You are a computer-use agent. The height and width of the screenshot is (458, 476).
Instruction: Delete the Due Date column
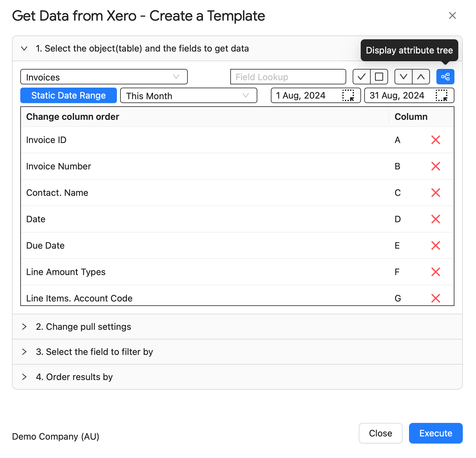point(436,245)
